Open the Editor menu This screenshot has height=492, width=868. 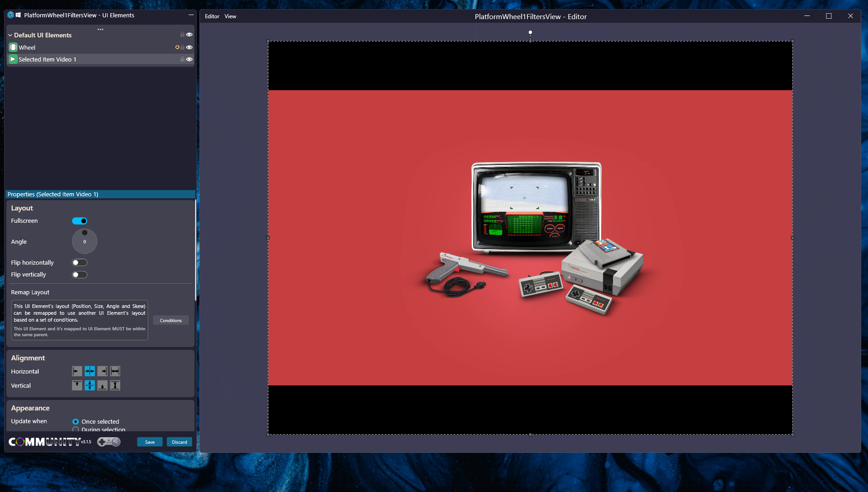click(212, 16)
